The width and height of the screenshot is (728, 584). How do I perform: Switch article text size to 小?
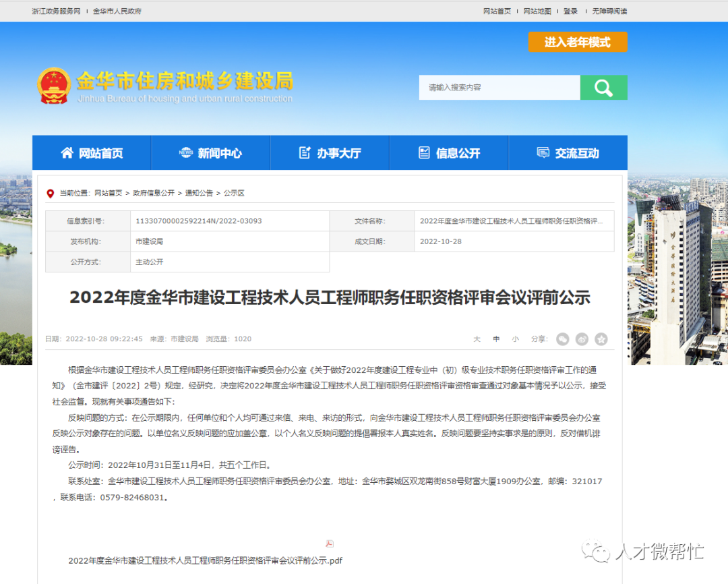point(515,339)
